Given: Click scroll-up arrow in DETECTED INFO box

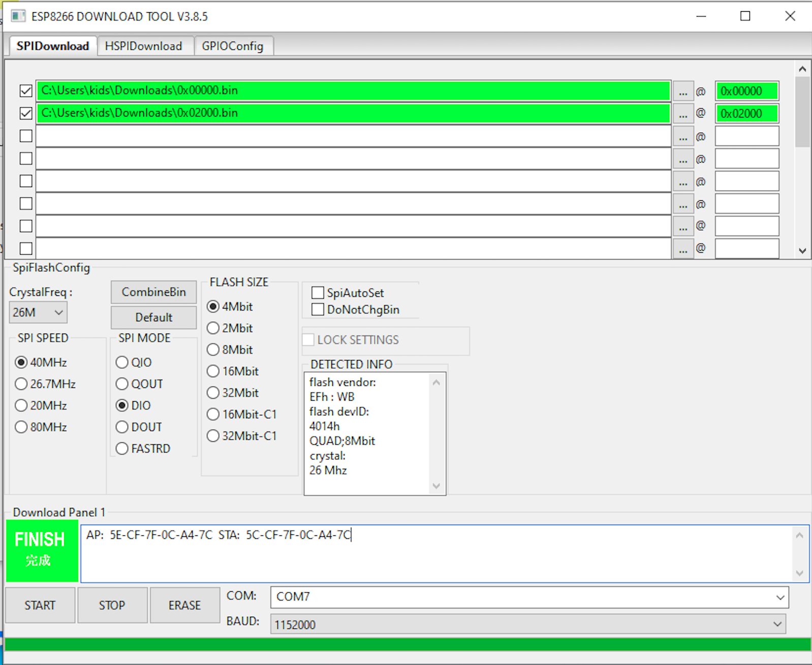Looking at the screenshot, I should (436, 382).
